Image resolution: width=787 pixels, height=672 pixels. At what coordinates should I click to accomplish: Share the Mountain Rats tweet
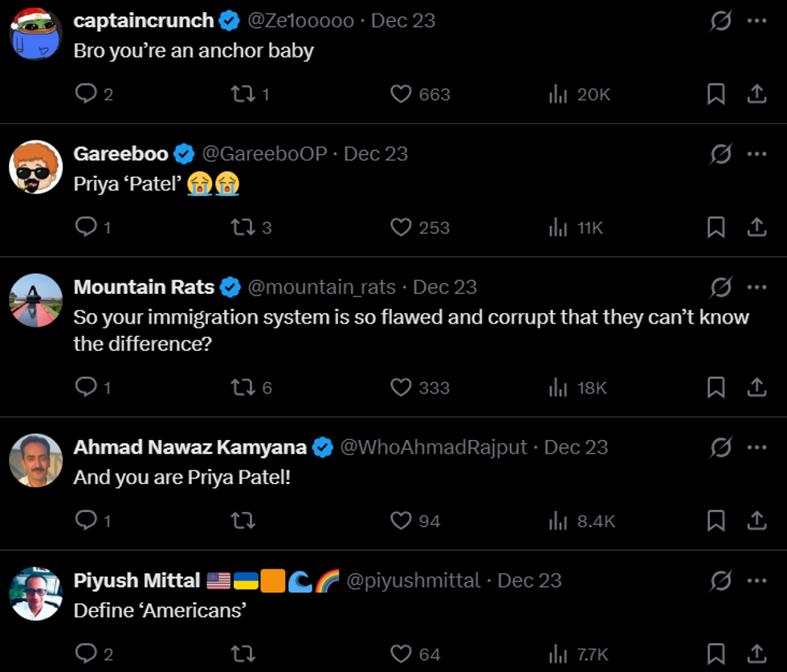pyautogui.click(x=756, y=388)
